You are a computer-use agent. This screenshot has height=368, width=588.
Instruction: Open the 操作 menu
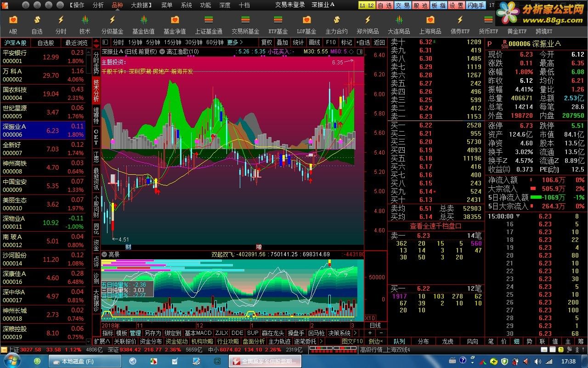(77, 5)
